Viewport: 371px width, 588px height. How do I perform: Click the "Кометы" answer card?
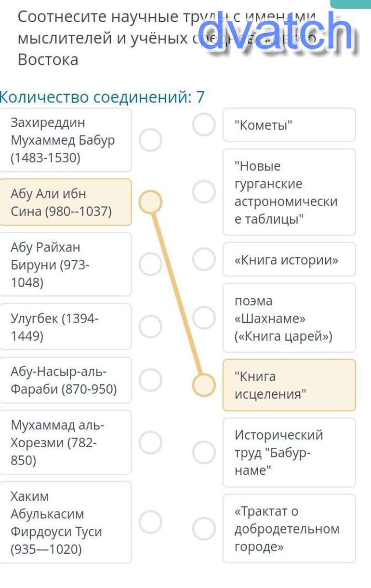(289, 125)
